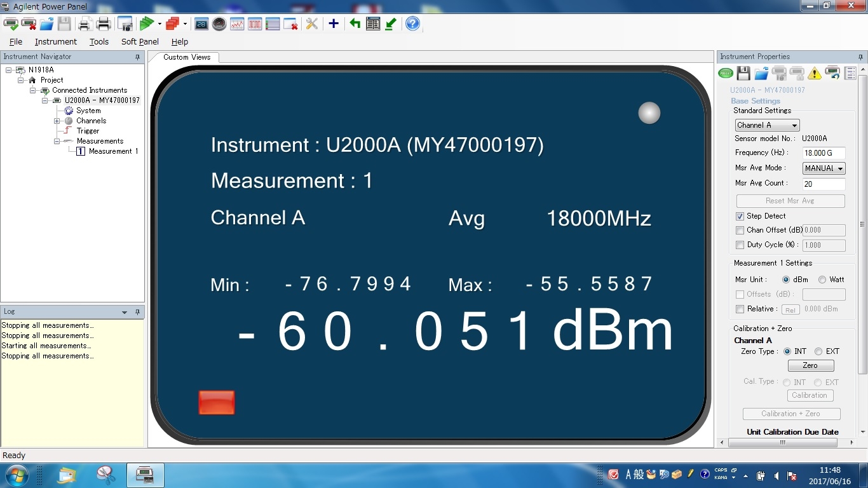This screenshot has width=868, height=488.
Task: Click the green down-arrow download icon
Action: (391, 24)
